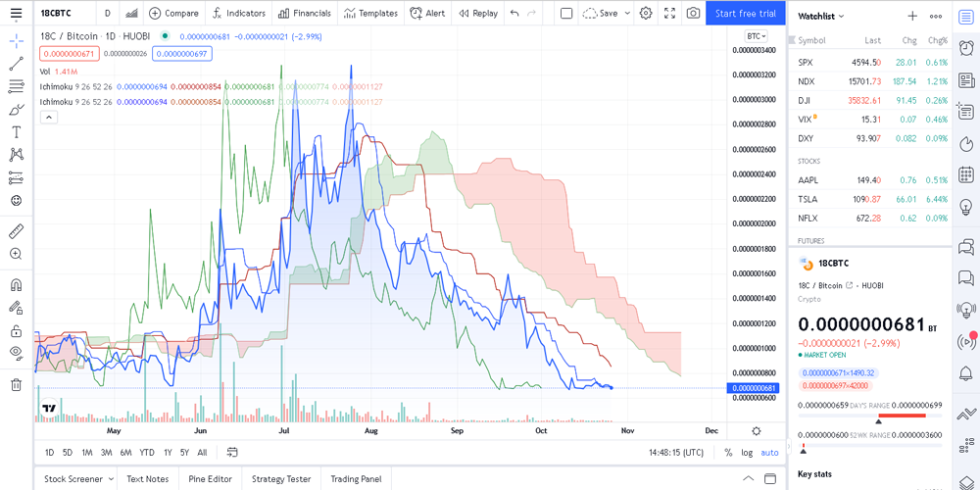Add a symbol to the watchlist

point(912,17)
